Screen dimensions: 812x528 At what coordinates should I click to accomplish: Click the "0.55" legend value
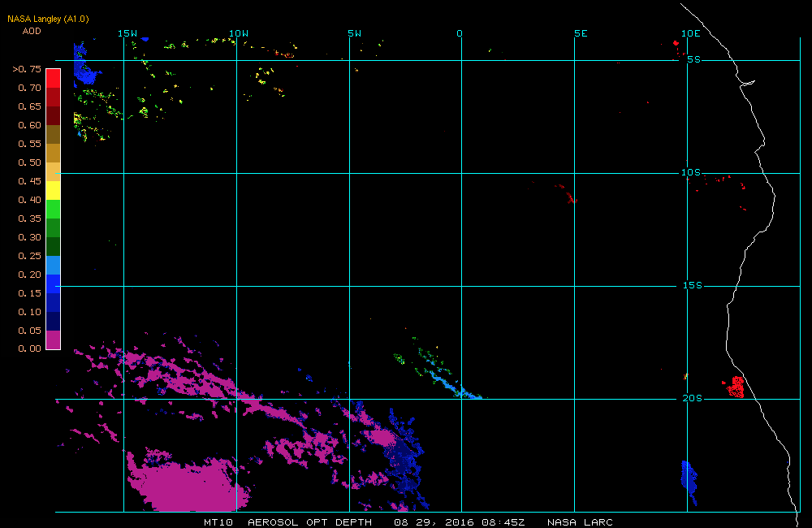tap(29, 144)
